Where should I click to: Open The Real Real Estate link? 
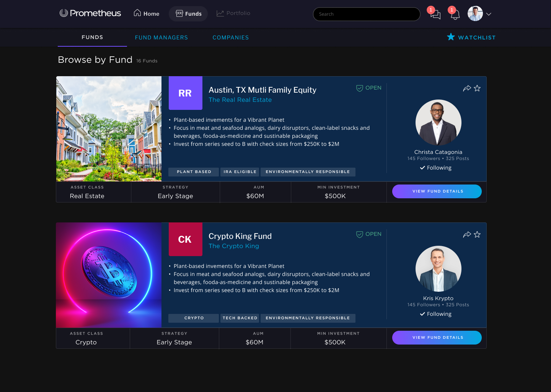(240, 100)
